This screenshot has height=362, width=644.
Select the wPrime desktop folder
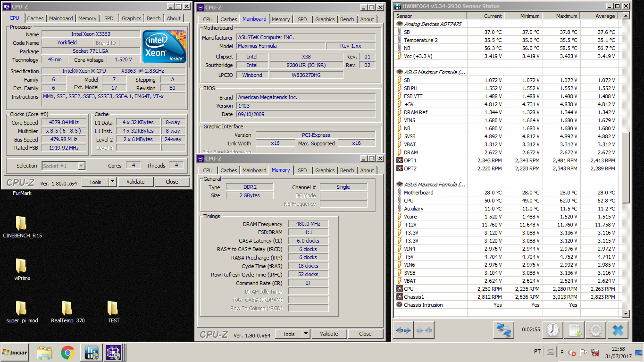[22, 270]
